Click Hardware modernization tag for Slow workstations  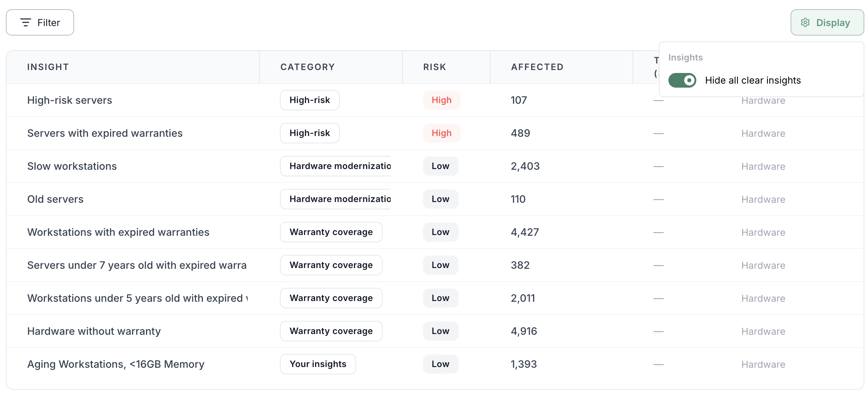click(336, 166)
